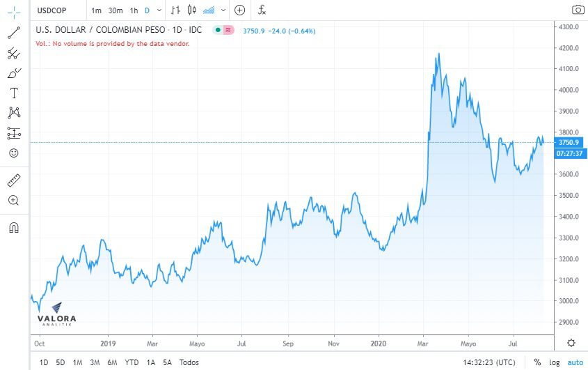Click the chart title U.S. DOLLAR / COLOMBIAN PESO
Viewport: 588px width, 370px height.
[x=100, y=30]
